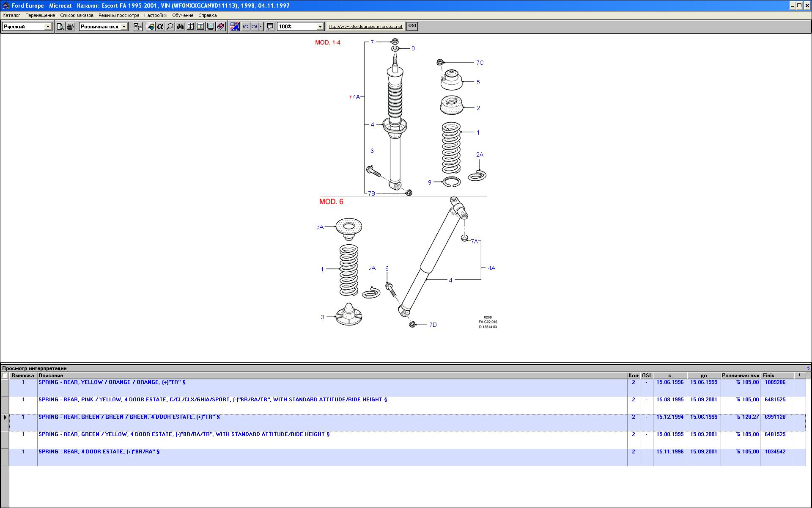
Task: Click the printer icon
Action: pos(70,27)
